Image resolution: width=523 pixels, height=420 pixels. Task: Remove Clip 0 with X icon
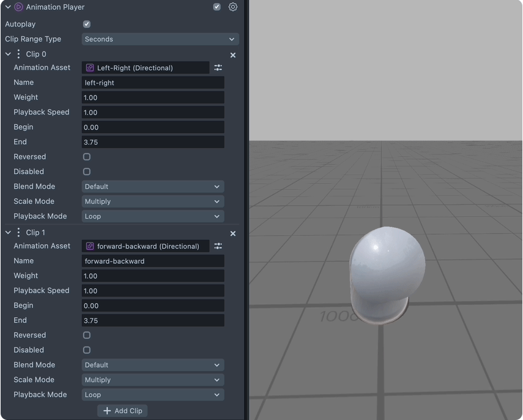click(x=233, y=55)
